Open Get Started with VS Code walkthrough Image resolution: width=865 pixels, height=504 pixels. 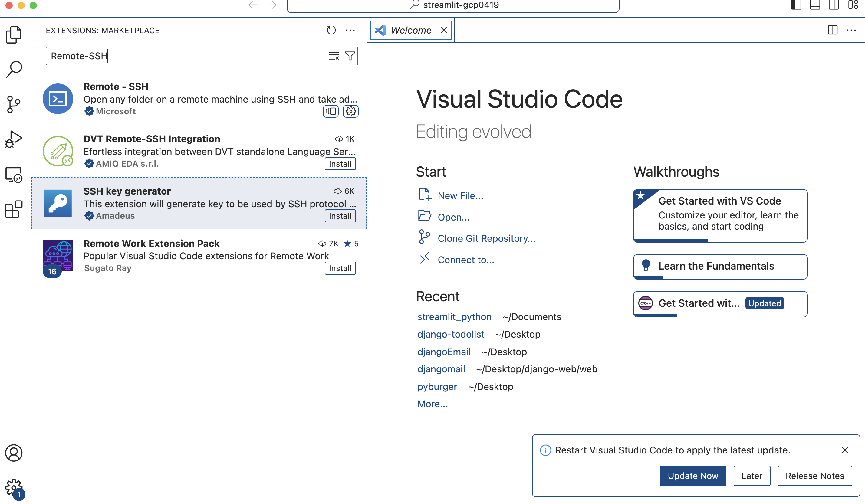(720, 215)
